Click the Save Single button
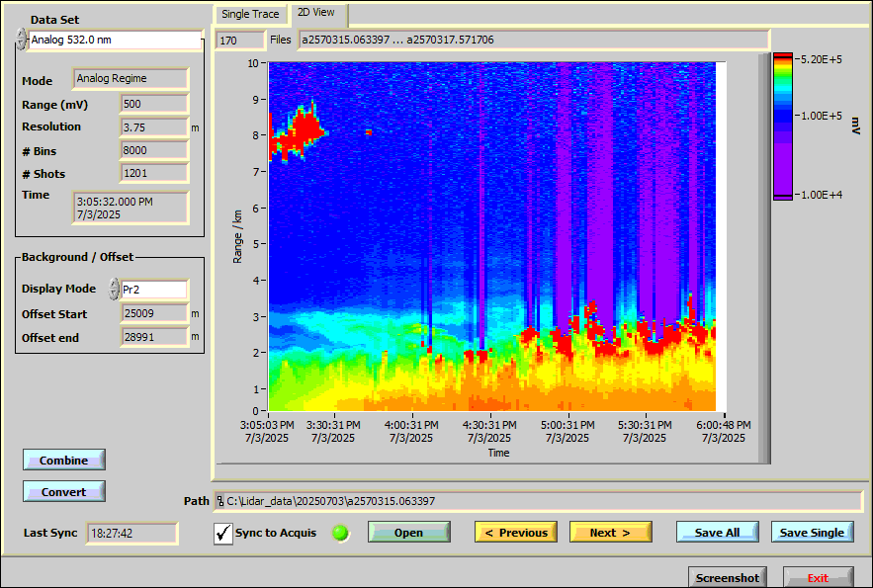The image size is (873, 588). [812, 533]
